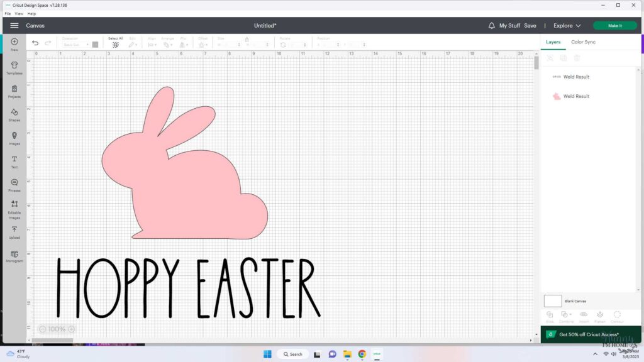Open the Arrange dropdown
Viewport: 644px width, 362px height.
tap(167, 43)
